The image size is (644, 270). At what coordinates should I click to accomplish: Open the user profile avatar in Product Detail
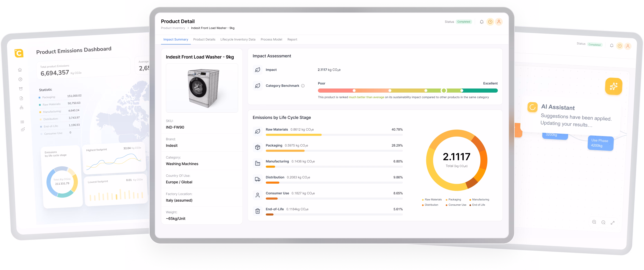499,22
